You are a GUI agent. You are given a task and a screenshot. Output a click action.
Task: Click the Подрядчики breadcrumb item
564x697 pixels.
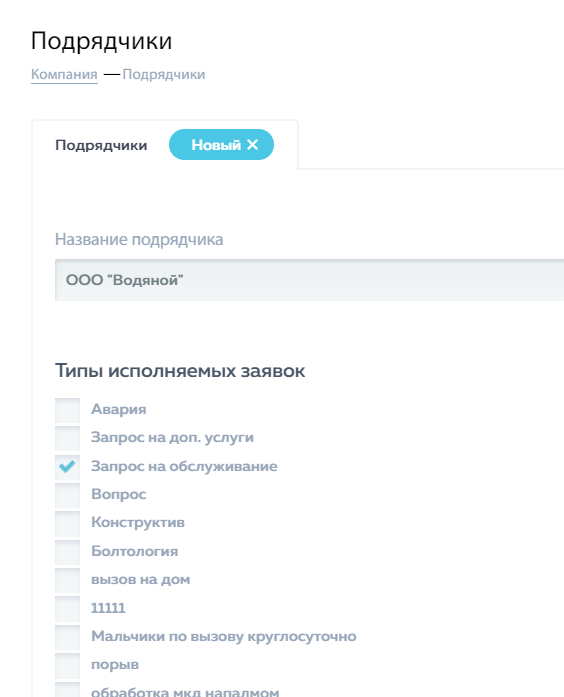point(164,74)
